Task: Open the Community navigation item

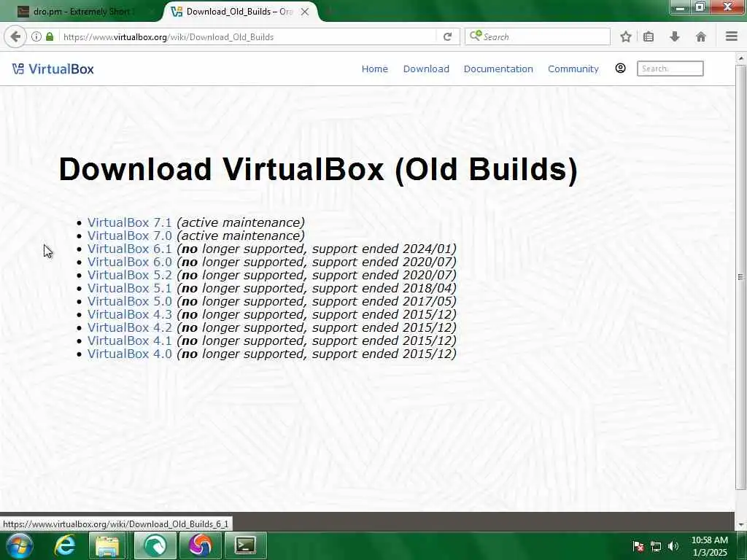Action: [573, 69]
